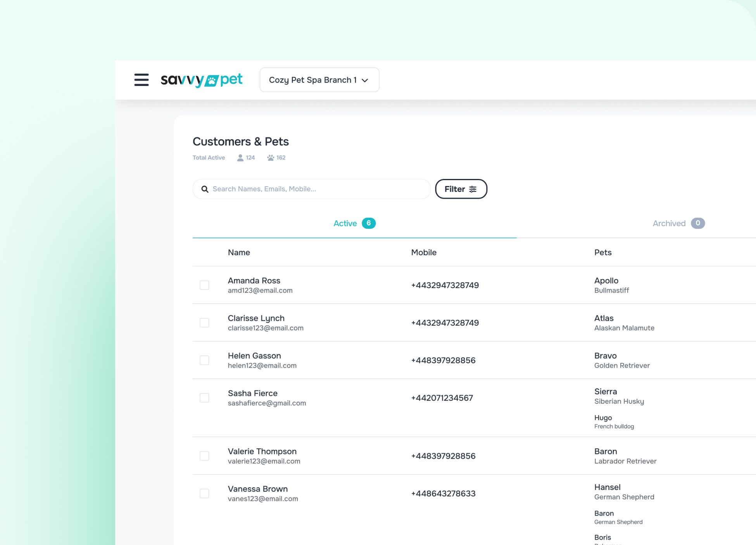Check the Amanda Ross row checkbox
This screenshot has height=545, width=756.
coord(204,285)
